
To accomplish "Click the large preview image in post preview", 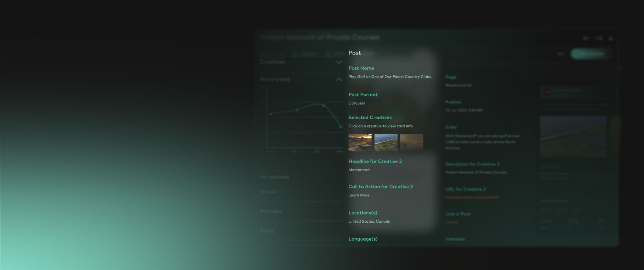I will [573, 137].
